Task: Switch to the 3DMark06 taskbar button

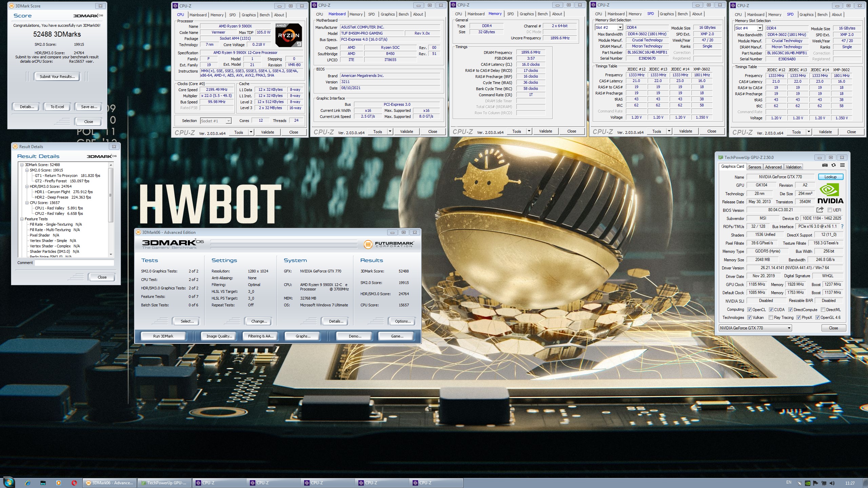Action: pos(109,483)
